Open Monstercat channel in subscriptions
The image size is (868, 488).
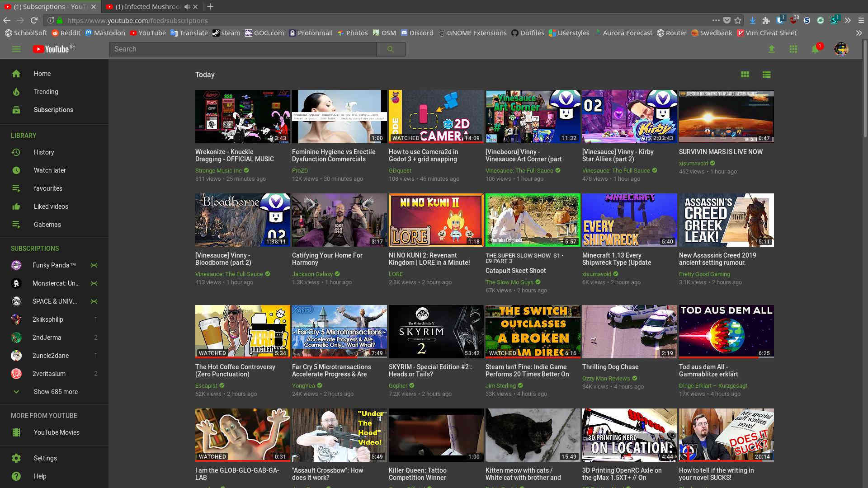pyautogui.click(x=54, y=283)
